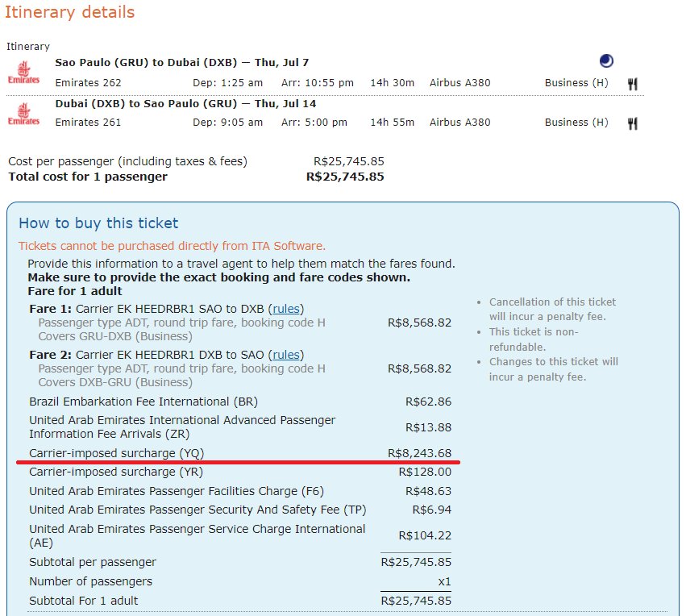The width and height of the screenshot is (686, 616).
Task: Click the 'Itinerary details' heading
Action: coord(70,12)
